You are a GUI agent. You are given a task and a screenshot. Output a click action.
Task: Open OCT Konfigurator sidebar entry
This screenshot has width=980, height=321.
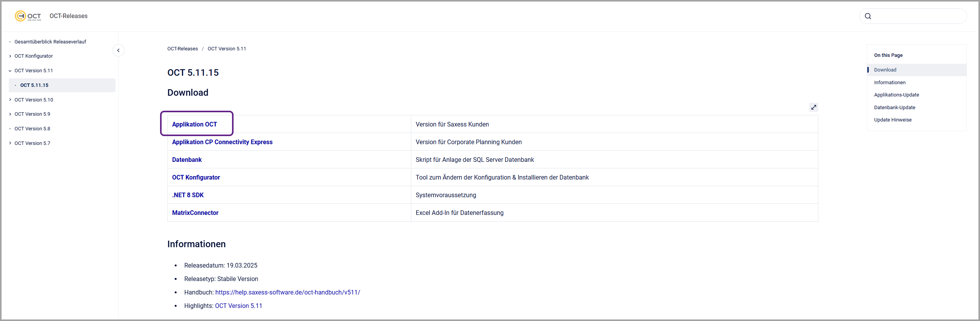point(33,56)
